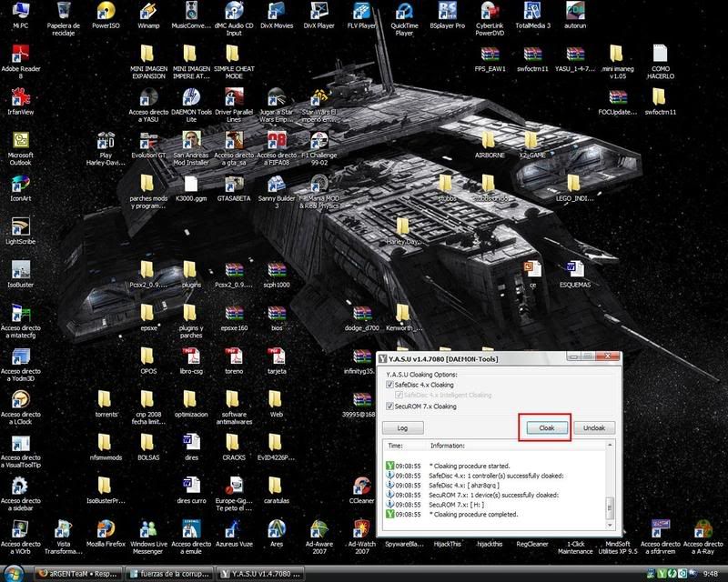Open CCleaner desktop icon
This screenshot has height=582, width=728.
pos(361,490)
